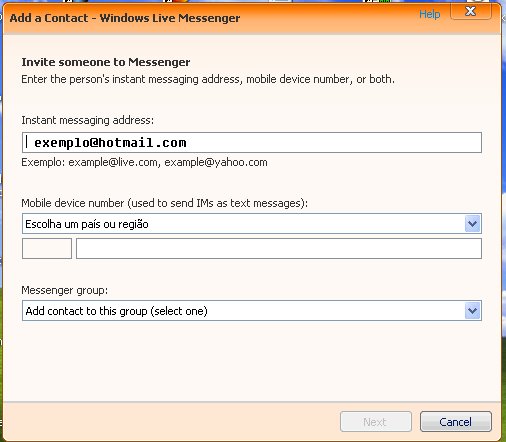Click the 'Messenger group:' label

pos(65,290)
